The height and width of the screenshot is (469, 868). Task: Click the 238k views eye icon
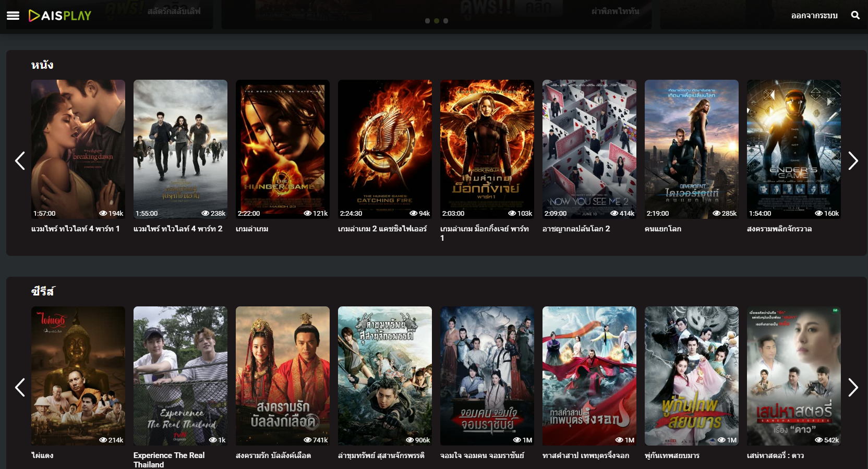click(x=206, y=214)
